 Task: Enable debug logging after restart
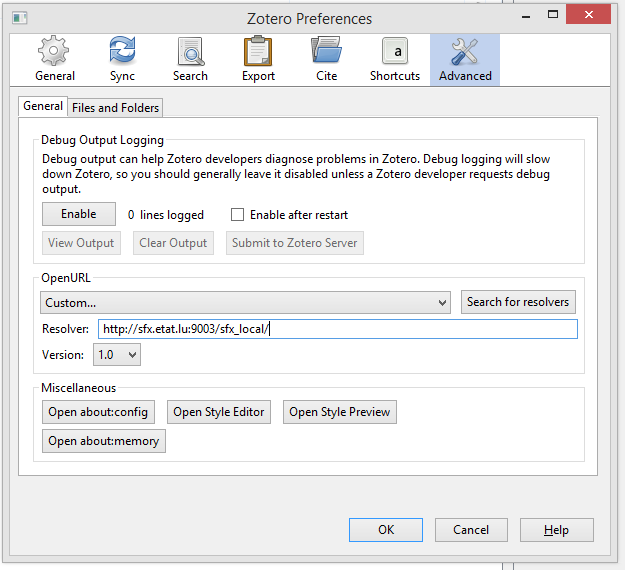[238, 215]
